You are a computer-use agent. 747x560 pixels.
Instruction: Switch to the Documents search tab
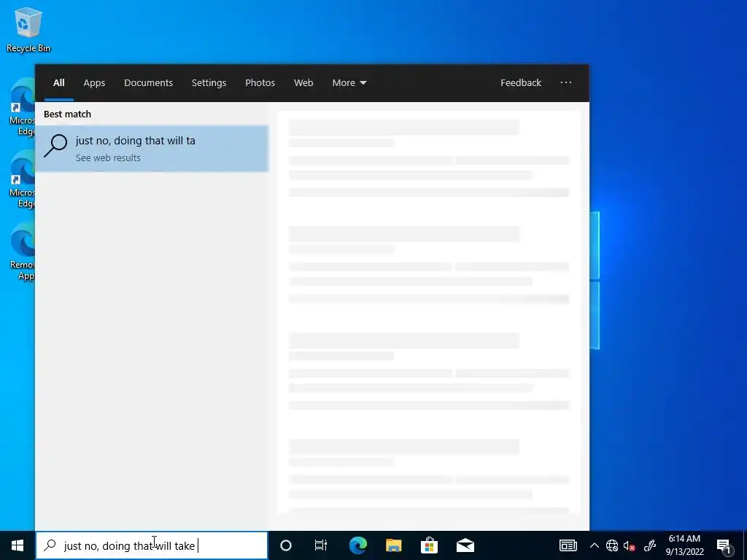pos(149,83)
